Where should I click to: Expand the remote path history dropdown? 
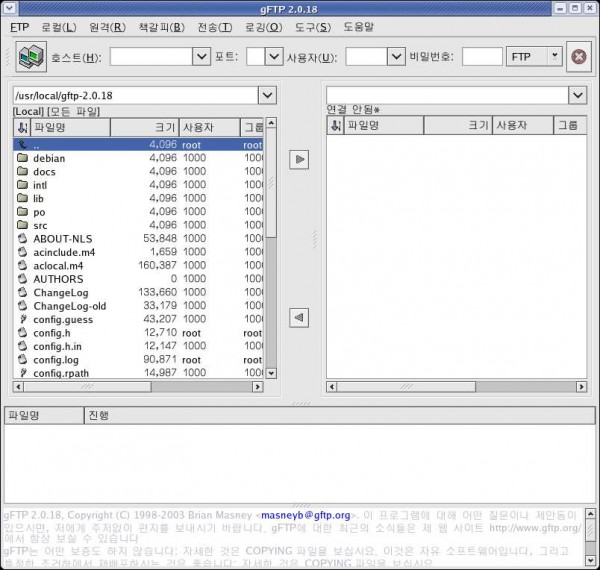coord(577,95)
